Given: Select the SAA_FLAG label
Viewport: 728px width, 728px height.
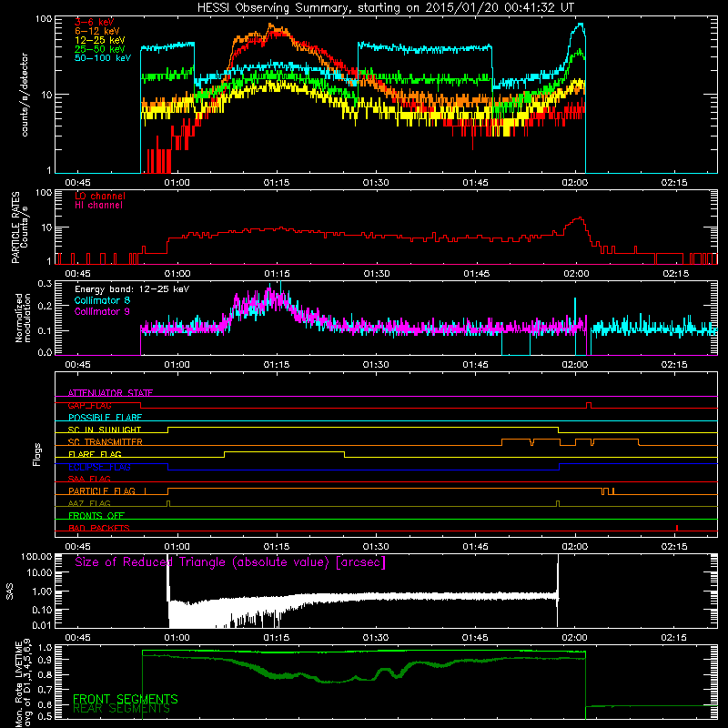Looking at the screenshot, I should [x=89, y=479].
